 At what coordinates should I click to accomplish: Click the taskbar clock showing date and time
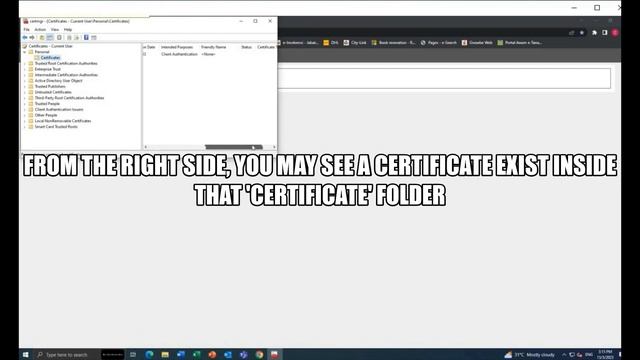click(605, 355)
